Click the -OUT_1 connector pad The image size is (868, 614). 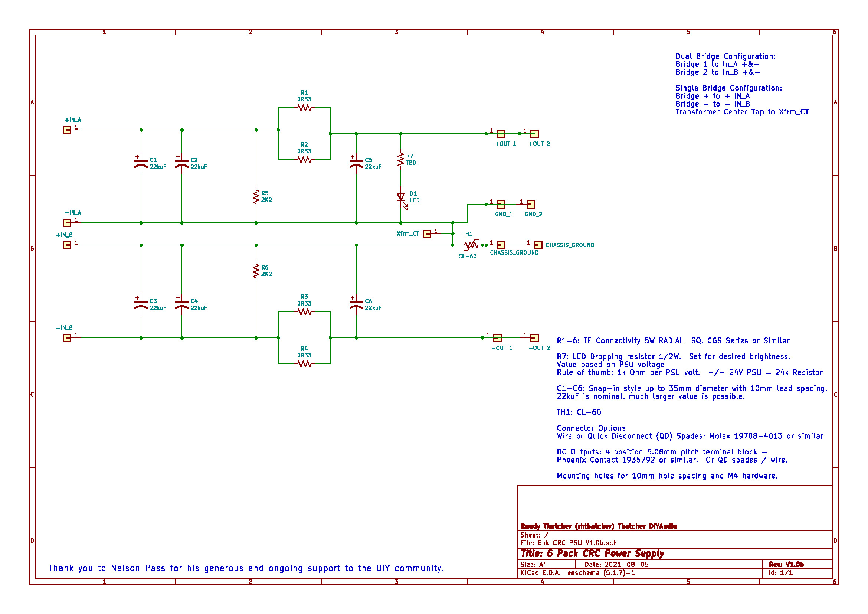497,338
